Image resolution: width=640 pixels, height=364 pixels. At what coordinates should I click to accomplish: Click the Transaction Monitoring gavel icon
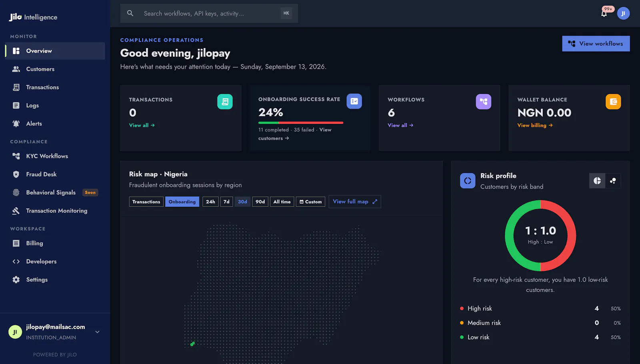16,211
